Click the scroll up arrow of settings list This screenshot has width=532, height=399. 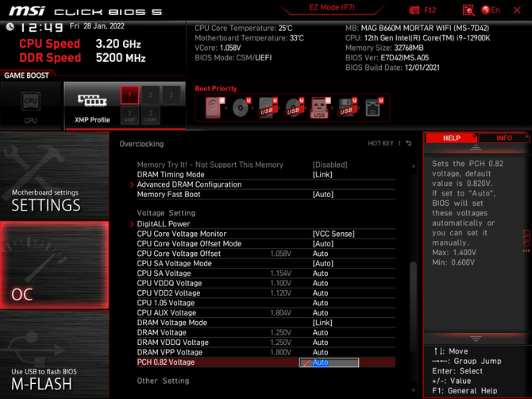click(x=413, y=166)
